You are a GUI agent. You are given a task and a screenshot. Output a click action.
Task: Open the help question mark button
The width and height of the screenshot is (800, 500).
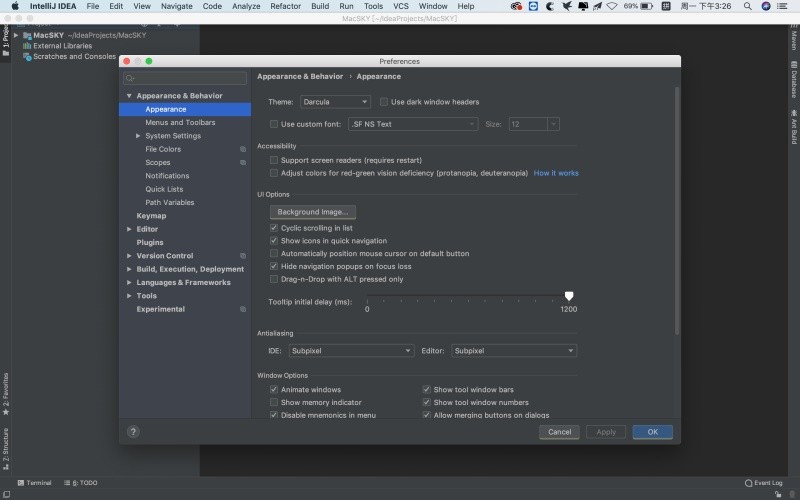[x=133, y=432]
